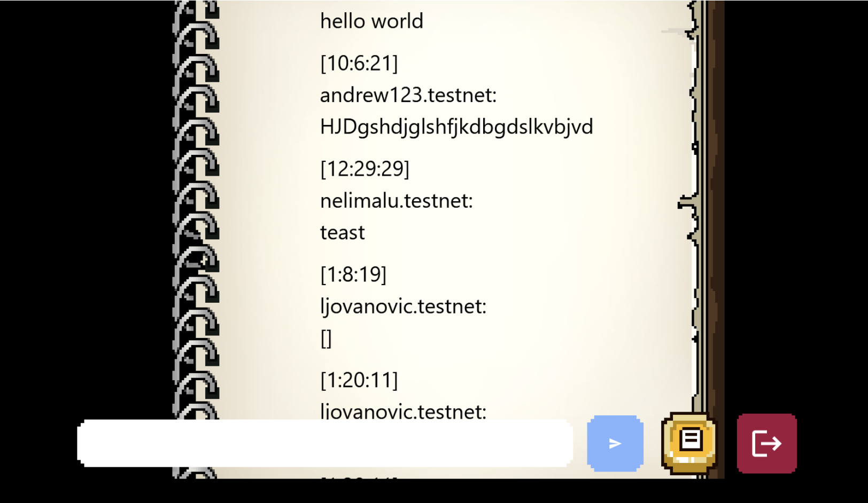Click the [] message from ljovanovic
Viewport: 868px width, 503px height.
click(326, 338)
